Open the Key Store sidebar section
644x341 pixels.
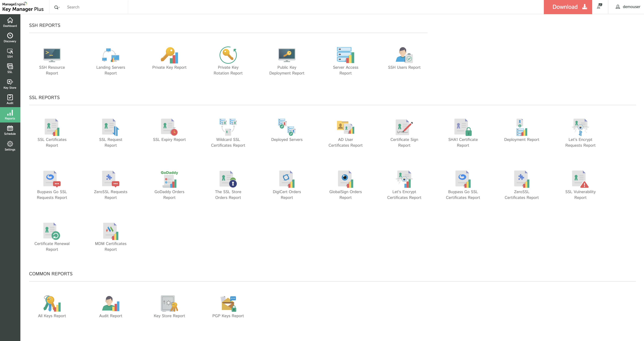pyautogui.click(x=10, y=84)
